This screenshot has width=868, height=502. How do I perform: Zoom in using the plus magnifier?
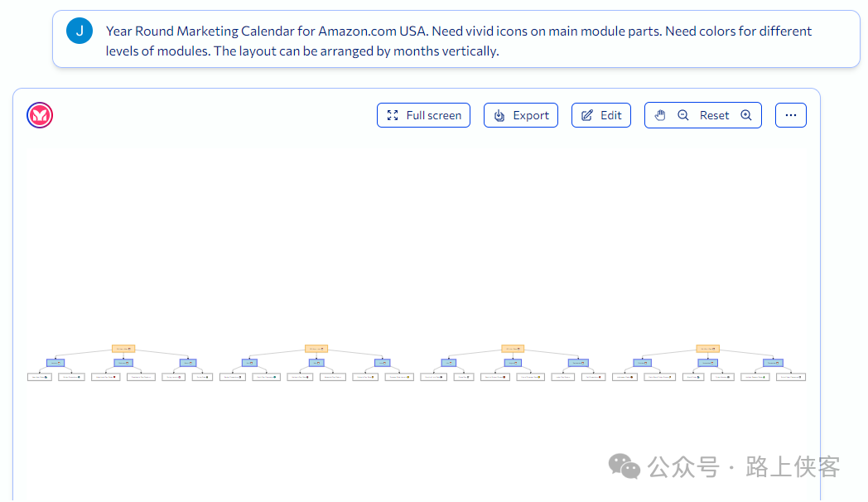pyautogui.click(x=746, y=115)
